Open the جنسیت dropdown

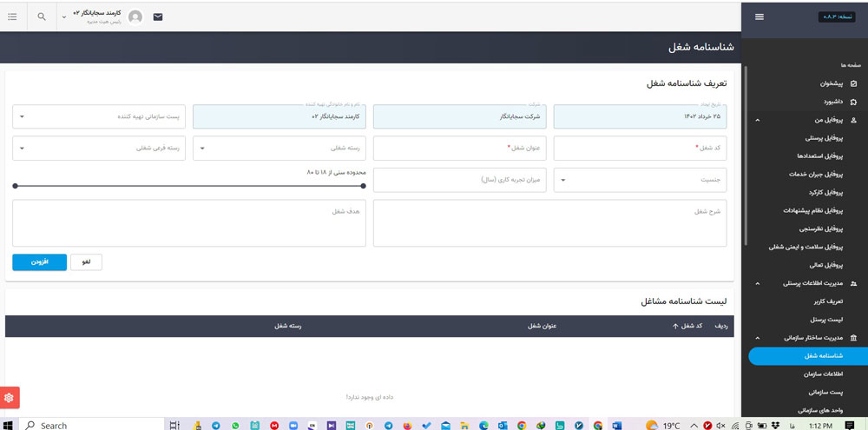[643, 180]
